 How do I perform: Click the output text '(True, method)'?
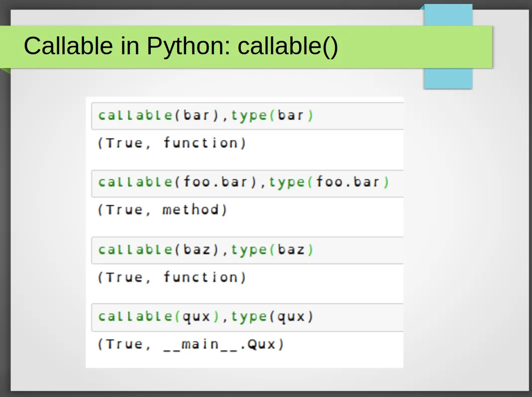pos(162,210)
